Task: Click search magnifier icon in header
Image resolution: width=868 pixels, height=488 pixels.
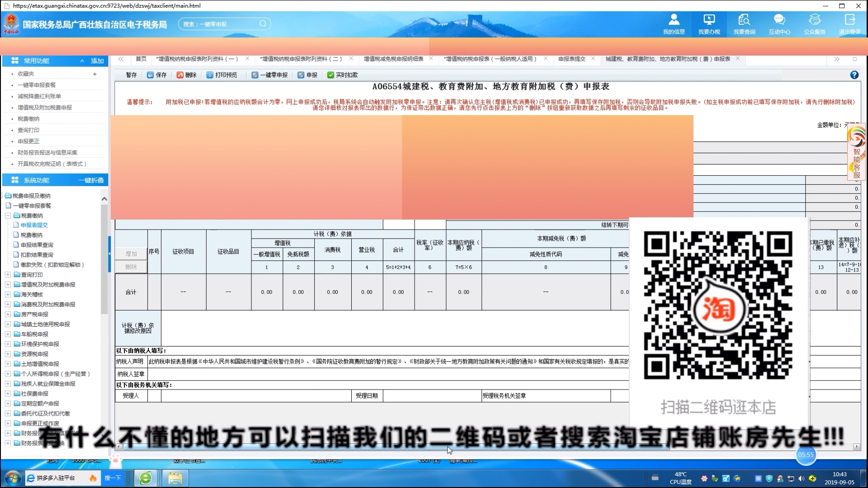Action: [263, 23]
